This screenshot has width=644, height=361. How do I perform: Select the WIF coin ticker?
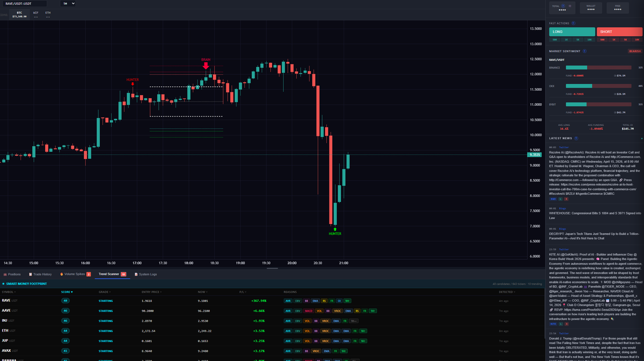point(36,14)
